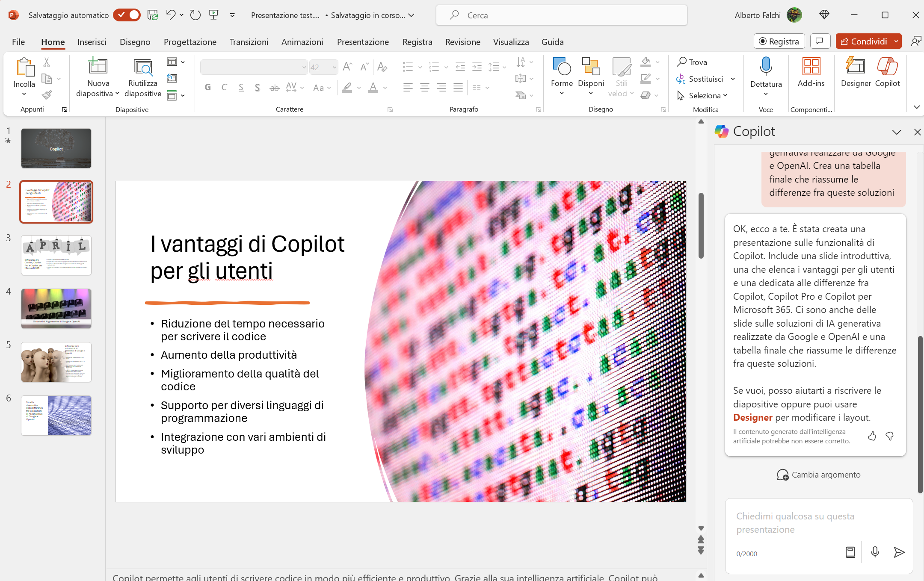Toggle text shadow formatting
The image size is (924, 581).
tap(258, 88)
